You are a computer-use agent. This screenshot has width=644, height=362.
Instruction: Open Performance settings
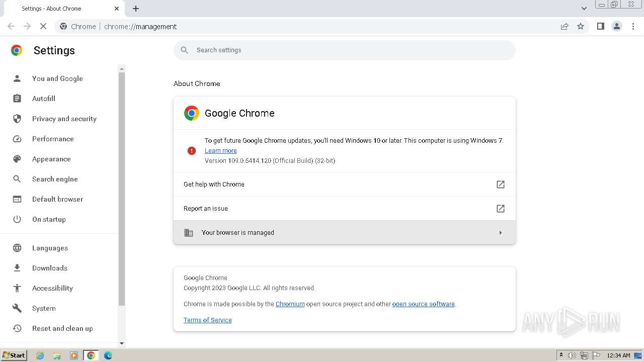[x=53, y=139]
